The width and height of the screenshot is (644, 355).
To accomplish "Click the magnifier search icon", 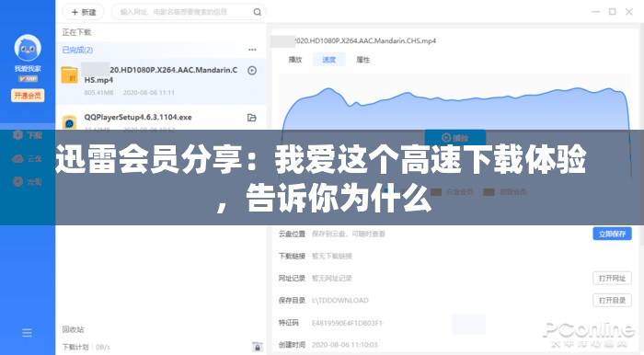I will [257, 12].
